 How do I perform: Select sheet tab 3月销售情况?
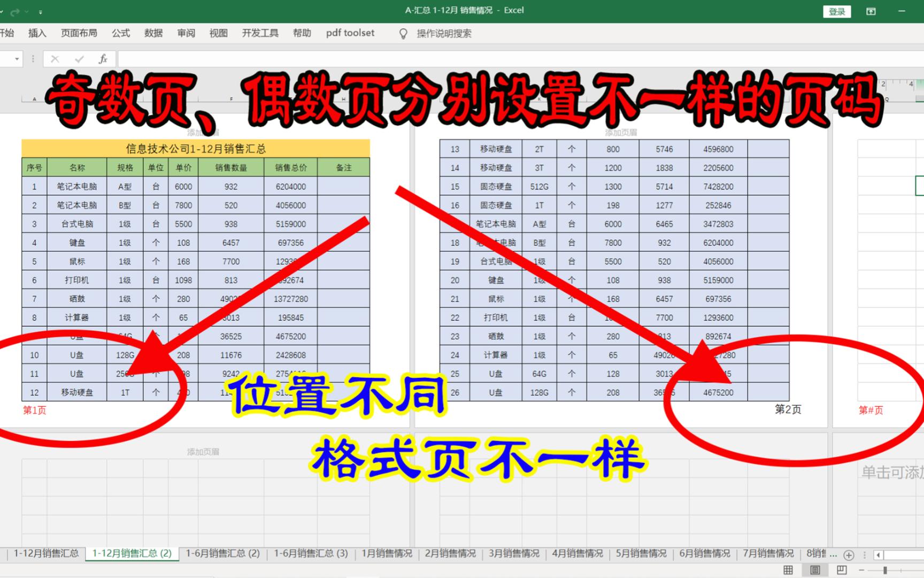pos(514,553)
